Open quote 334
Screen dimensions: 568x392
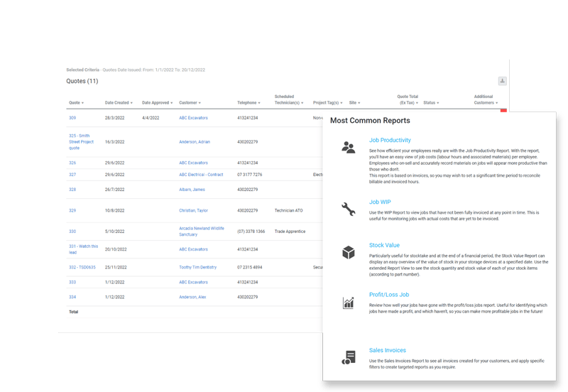(72, 297)
